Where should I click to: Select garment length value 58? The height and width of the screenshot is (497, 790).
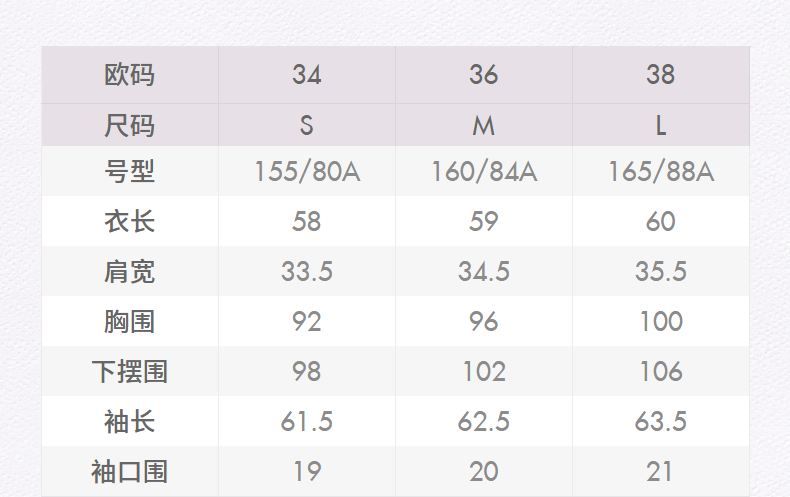point(307,221)
